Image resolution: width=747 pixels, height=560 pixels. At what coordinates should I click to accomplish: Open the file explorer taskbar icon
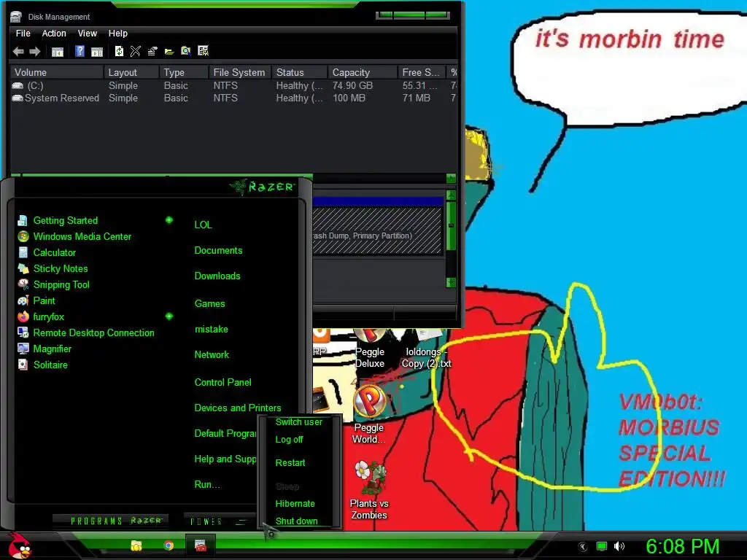pyautogui.click(x=136, y=545)
